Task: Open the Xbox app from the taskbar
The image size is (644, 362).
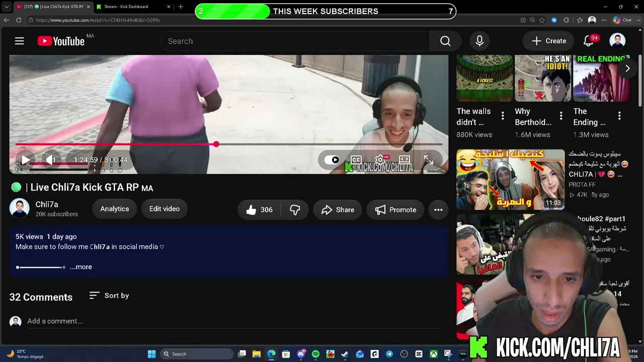Action: (x=433, y=354)
